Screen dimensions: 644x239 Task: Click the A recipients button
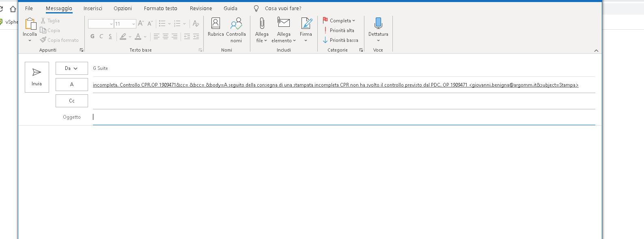pyautogui.click(x=72, y=85)
